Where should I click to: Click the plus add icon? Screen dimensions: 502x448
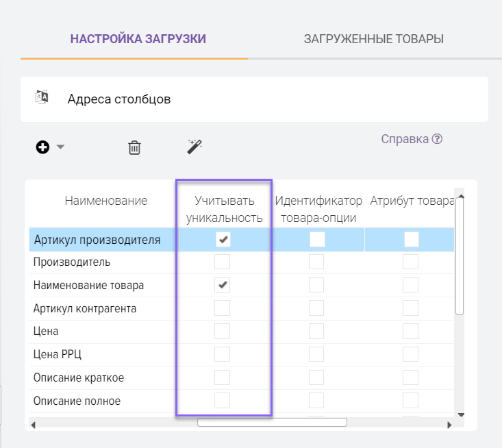point(42,147)
